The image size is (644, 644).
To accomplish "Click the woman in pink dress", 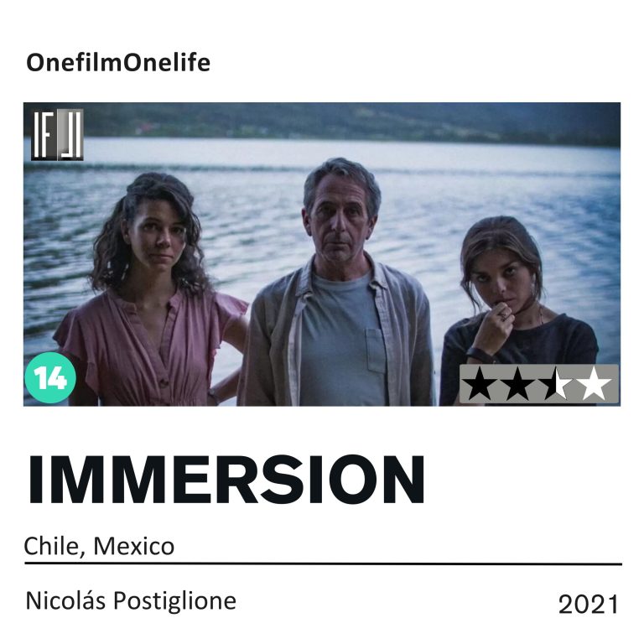I will click(x=152, y=289).
